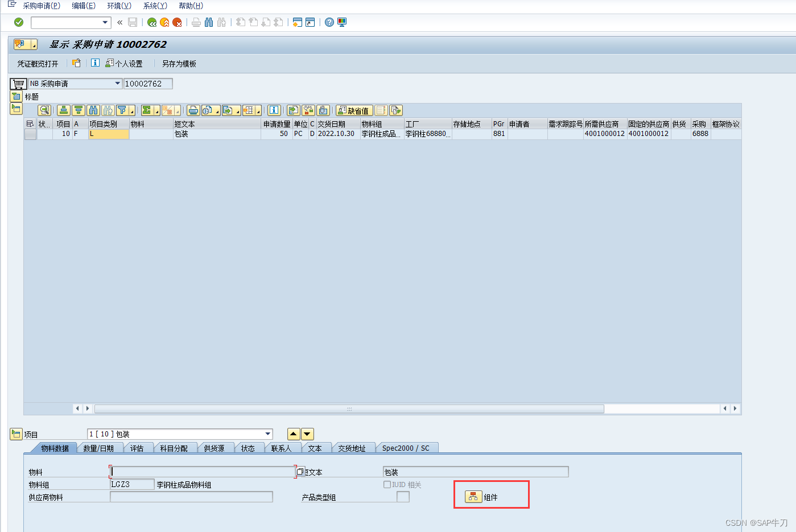Open the dropdown arrow beside the filter icon

click(x=132, y=110)
